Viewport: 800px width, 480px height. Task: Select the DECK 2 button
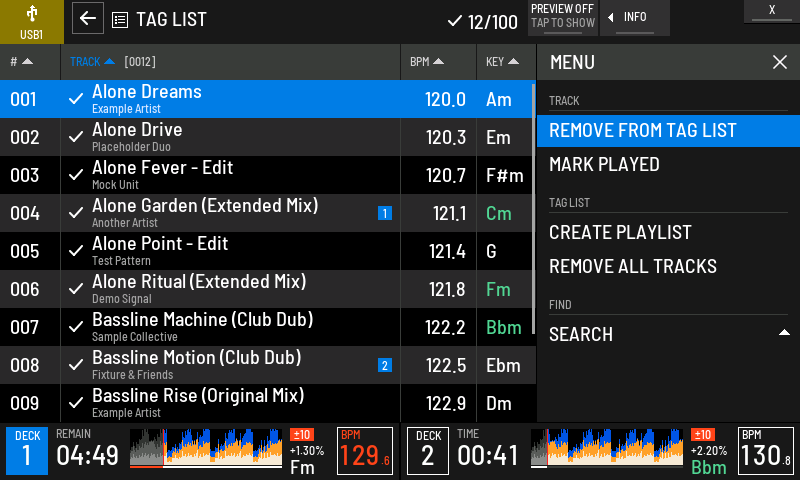tap(428, 451)
